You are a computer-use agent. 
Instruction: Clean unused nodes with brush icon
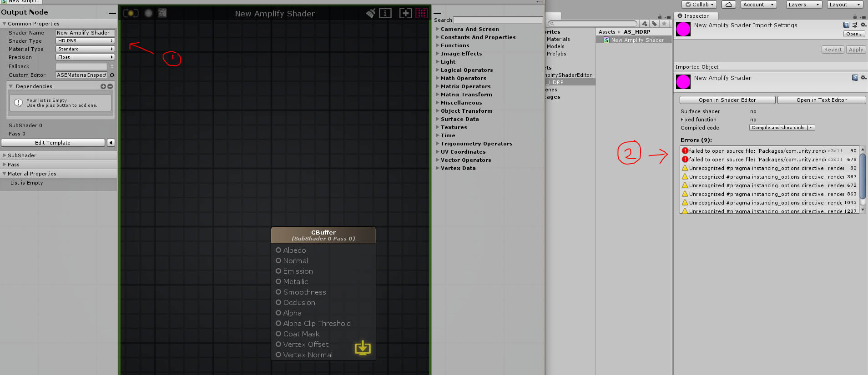coord(371,13)
